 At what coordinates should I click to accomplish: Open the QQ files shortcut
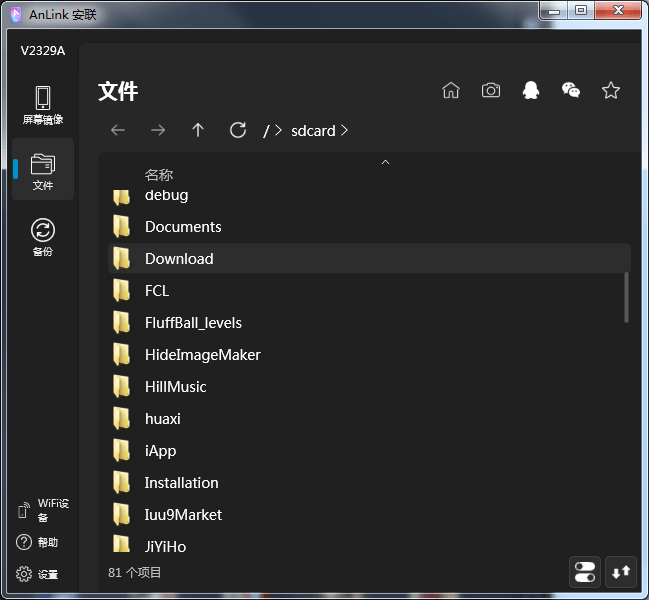point(531,91)
